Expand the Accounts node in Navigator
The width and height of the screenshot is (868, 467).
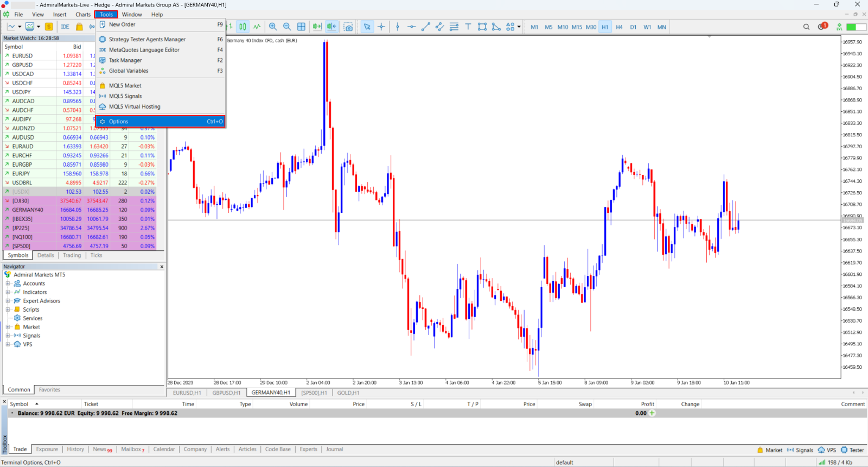coord(8,283)
